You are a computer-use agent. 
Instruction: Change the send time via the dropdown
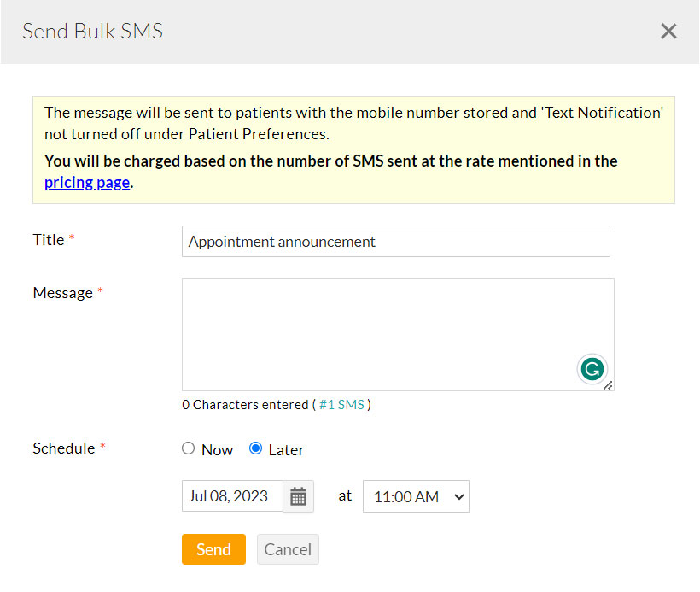tap(416, 496)
